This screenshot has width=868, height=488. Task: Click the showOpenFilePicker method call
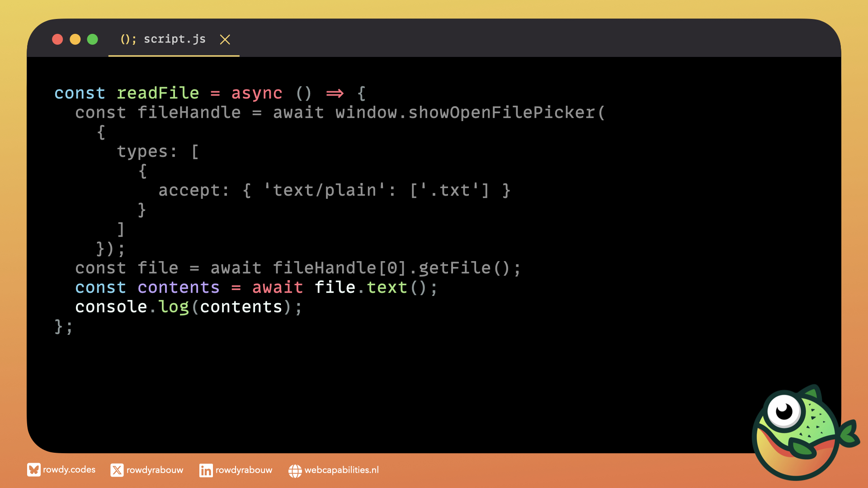502,113
